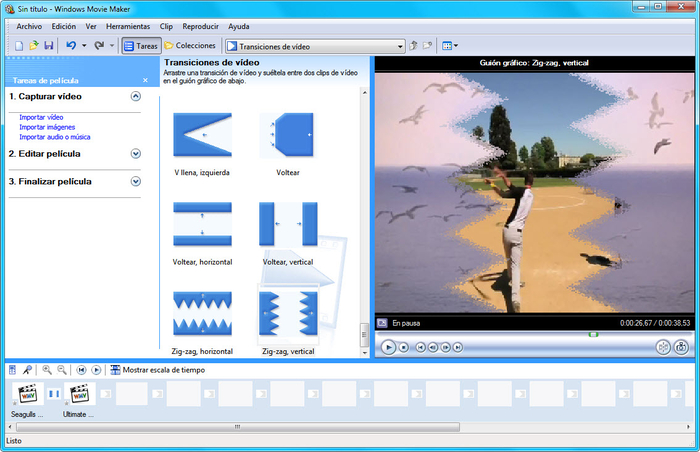Rewind the storyboard to the beginning
The width and height of the screenshot is (700, 452).
[81, 370]
